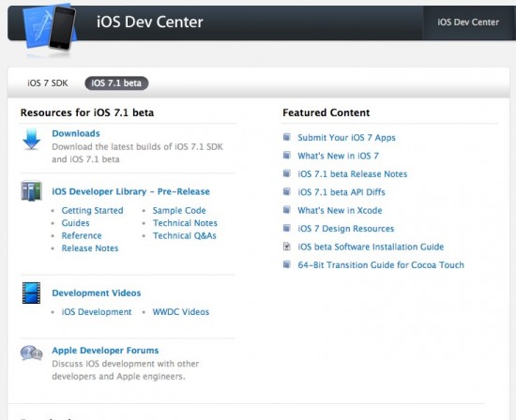Open What's New in Xcode link
Image resolution: width=516 pixels, height=420 pixels.
[340, 210]
